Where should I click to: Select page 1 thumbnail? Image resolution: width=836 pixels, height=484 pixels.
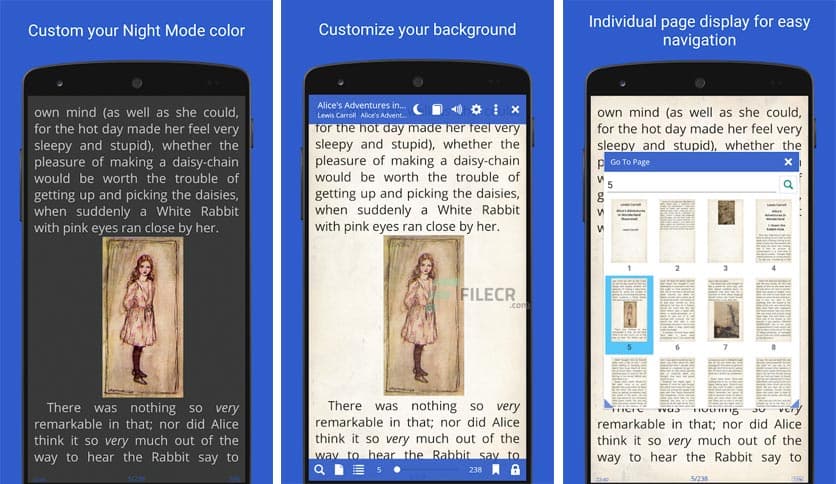tap(629, 230)
